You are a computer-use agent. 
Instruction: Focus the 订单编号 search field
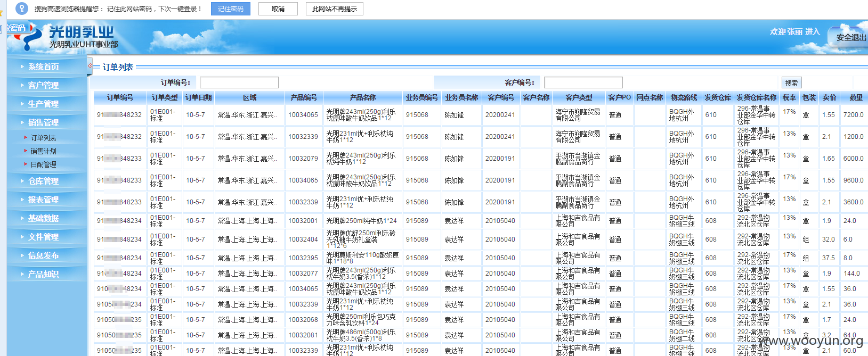tap(239, 82)
